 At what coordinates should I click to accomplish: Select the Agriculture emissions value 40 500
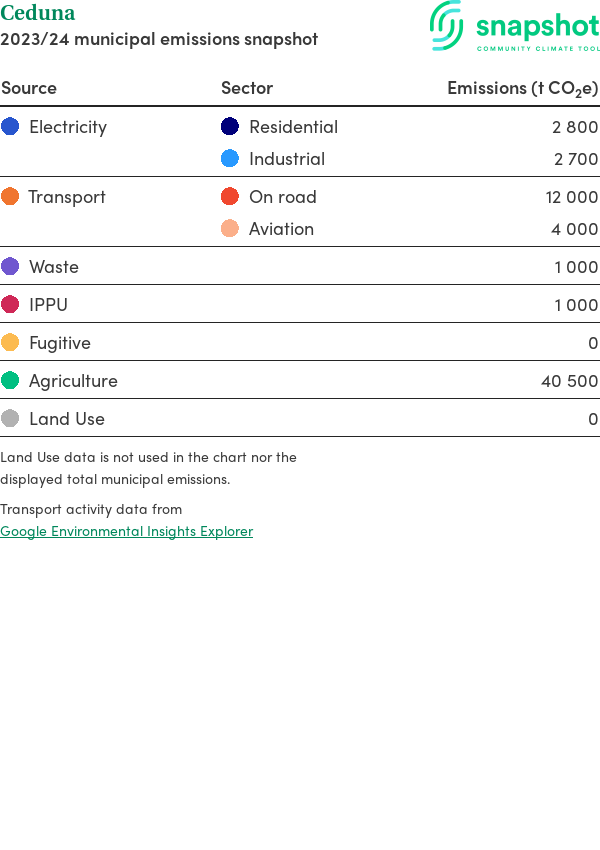569,380
